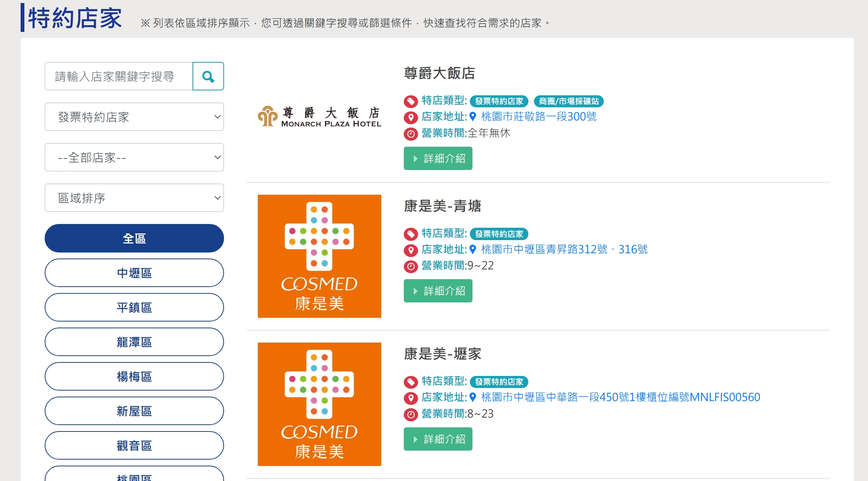Open the 區域排序 sorting dropdown
The width and height of the screenshot is (868, 481).
point(134,198)
